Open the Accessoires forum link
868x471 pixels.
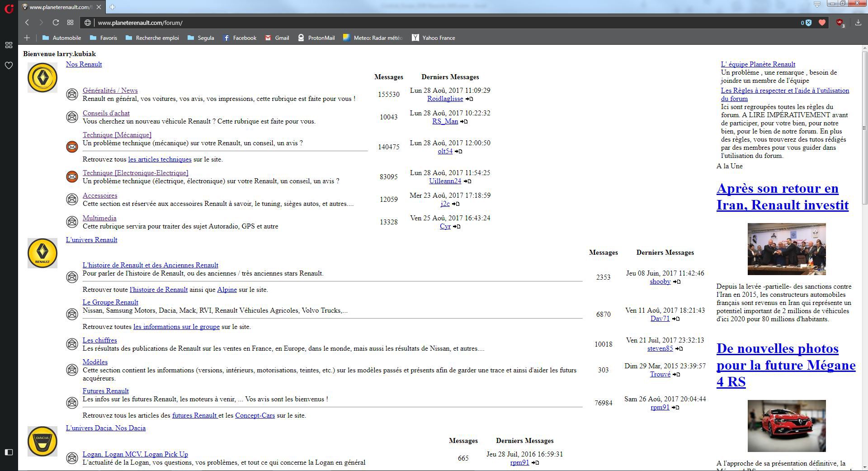tap(99, 195)
